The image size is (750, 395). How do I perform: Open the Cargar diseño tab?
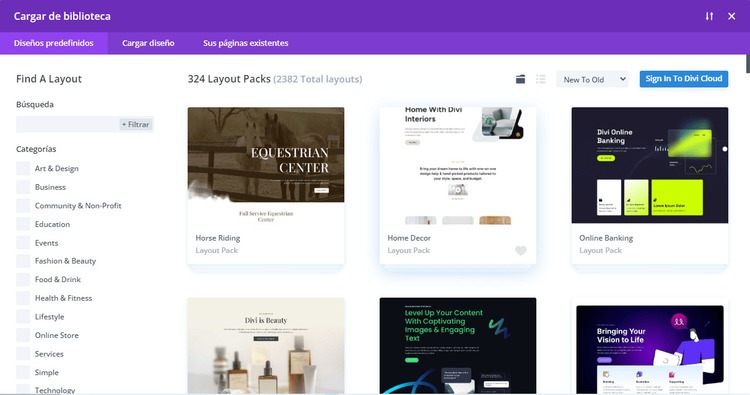148,43
